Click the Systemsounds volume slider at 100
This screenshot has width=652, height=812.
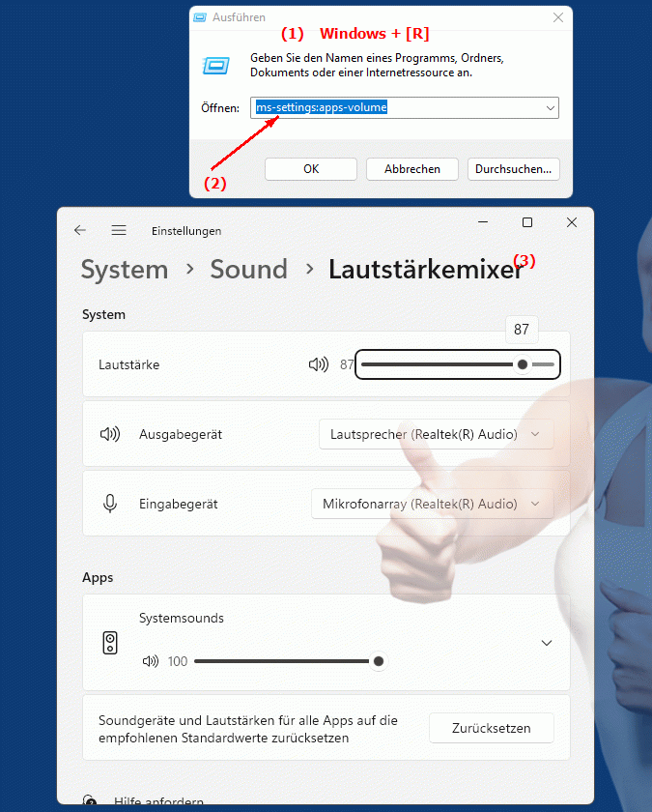click(x=289, y=661)
